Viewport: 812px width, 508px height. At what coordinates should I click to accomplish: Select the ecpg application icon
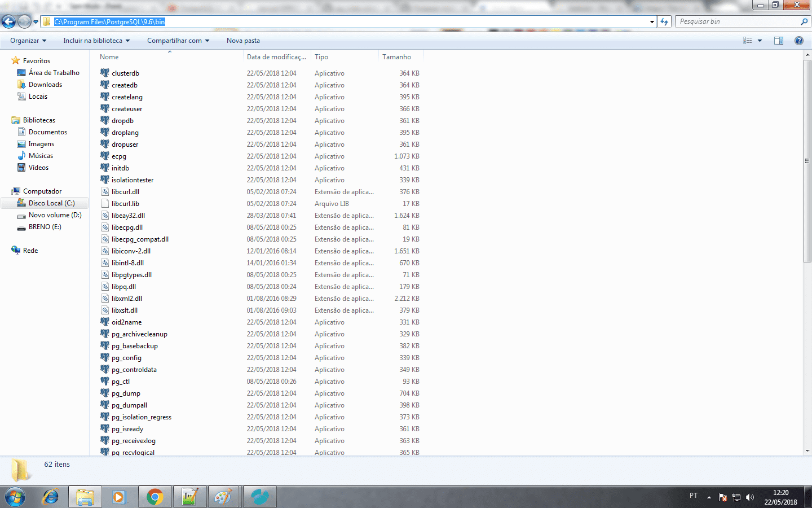coord(105,156)
